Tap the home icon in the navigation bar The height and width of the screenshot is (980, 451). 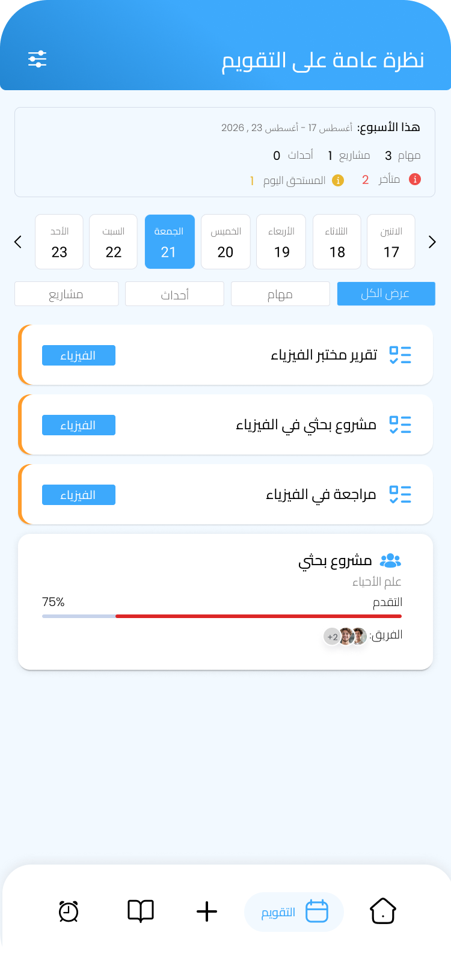(x=382, y=911)
